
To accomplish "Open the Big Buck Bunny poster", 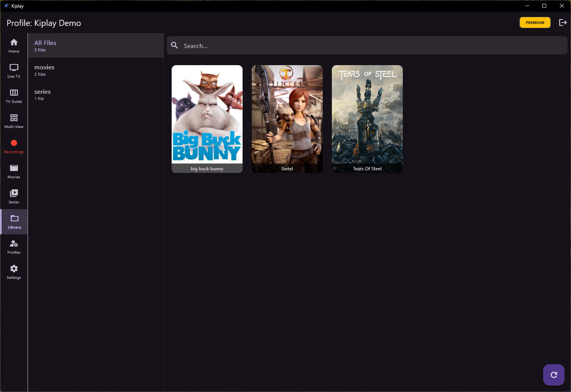I will pos(207,118).
